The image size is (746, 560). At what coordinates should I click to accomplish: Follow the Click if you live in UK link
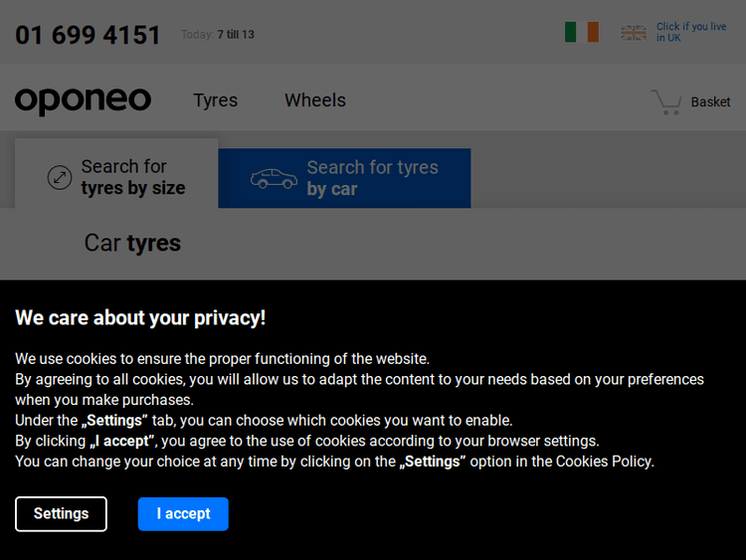click(690, 33)
